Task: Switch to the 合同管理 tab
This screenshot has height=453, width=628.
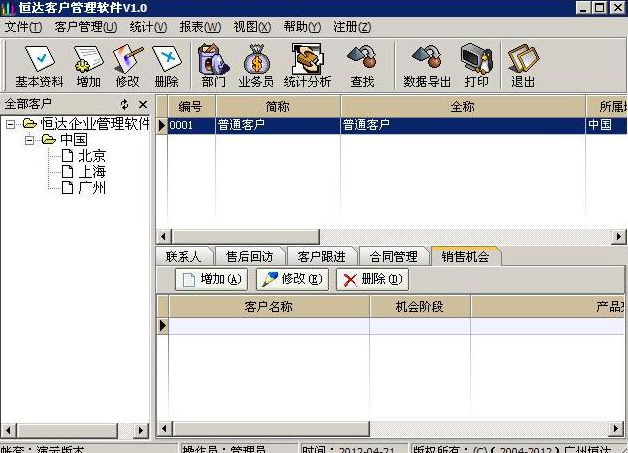Action: [x=393, y=257]
